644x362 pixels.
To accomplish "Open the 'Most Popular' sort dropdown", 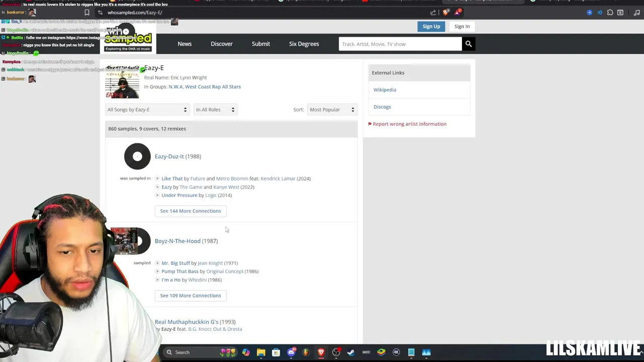I will (332, 110).
